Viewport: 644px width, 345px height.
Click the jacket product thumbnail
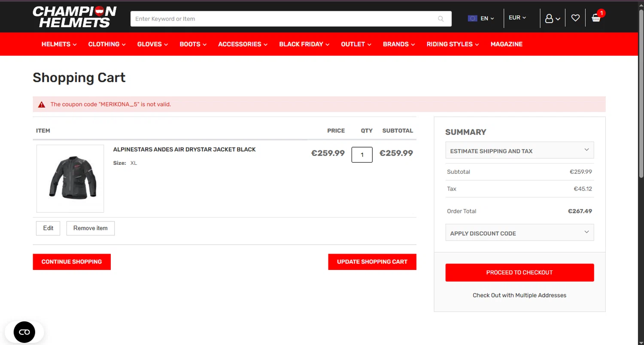point(70,179)
